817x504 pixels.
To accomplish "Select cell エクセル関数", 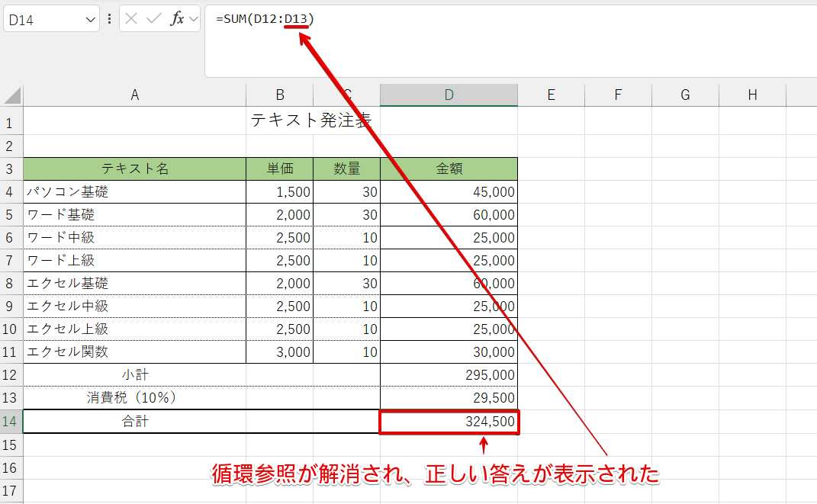I will point(134,352).
